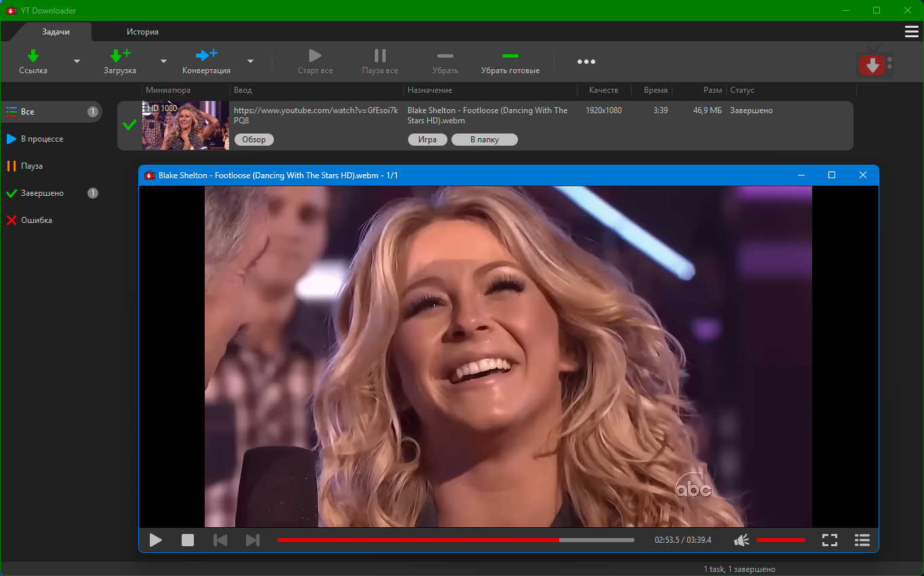
Task: Toggle the playlist panel in player
Action: tap(862, 540)
